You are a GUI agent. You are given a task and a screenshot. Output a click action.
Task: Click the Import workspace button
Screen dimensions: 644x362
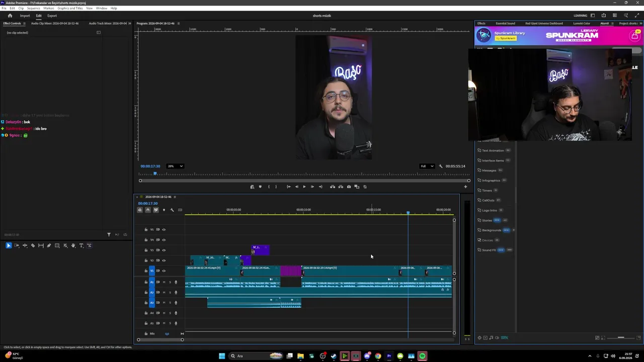click(x=25, y=16)
